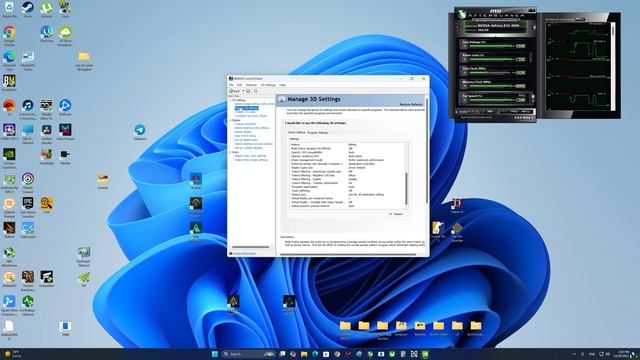Image resolution: width=640 pixels, height=360 pixels.
Task: Switch to the Global Settings tab
Action: (296, 133)
